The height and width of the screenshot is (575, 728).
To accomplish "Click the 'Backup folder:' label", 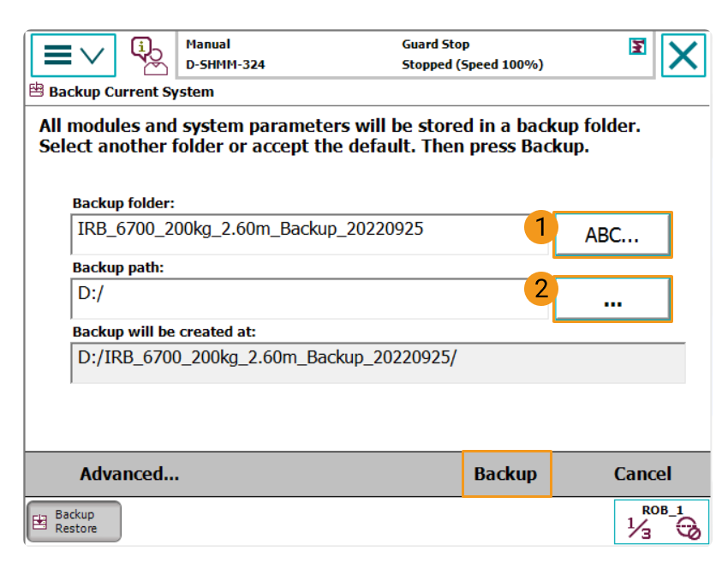I will point(123,203).
